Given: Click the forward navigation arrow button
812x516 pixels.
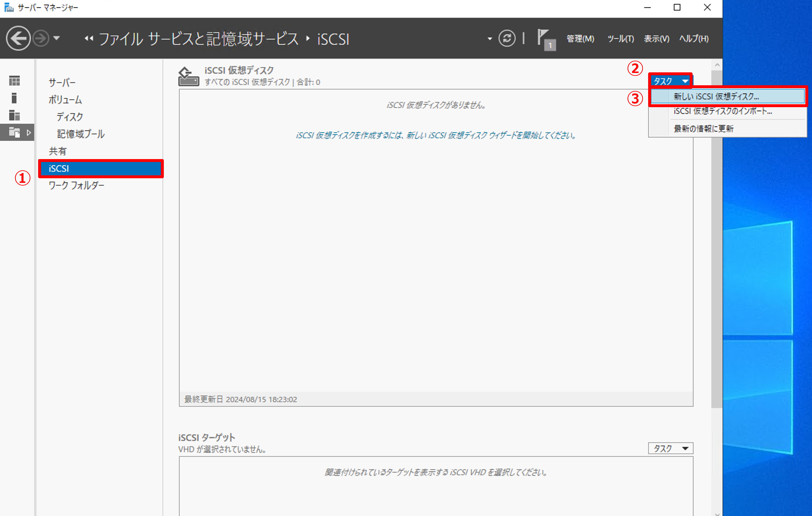Looking at the screenshot, I should click(x=41, y=38).
